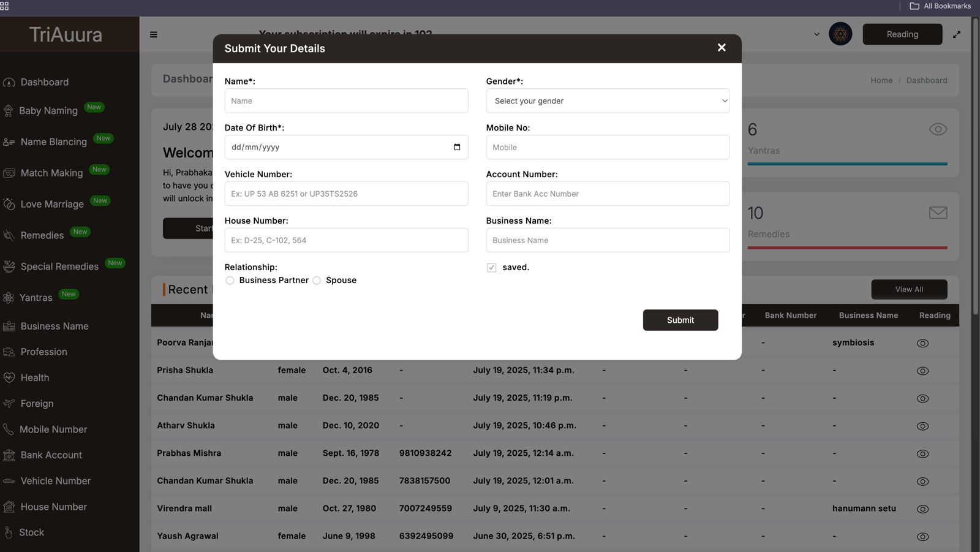This screenshot has width=980, height=552.
Task: Open the Match Making section
Action: pos(52,173)
